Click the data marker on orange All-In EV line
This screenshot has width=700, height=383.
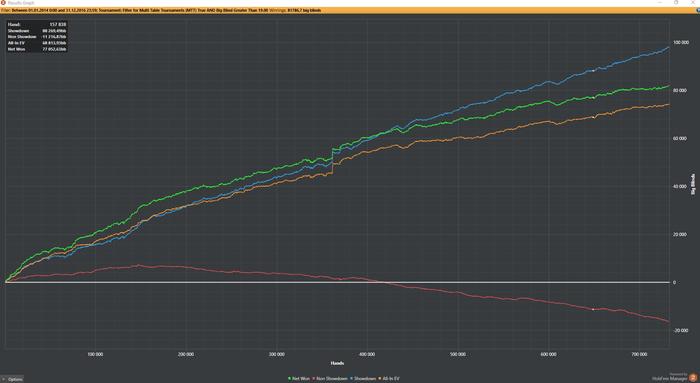(x=593, y=117)
